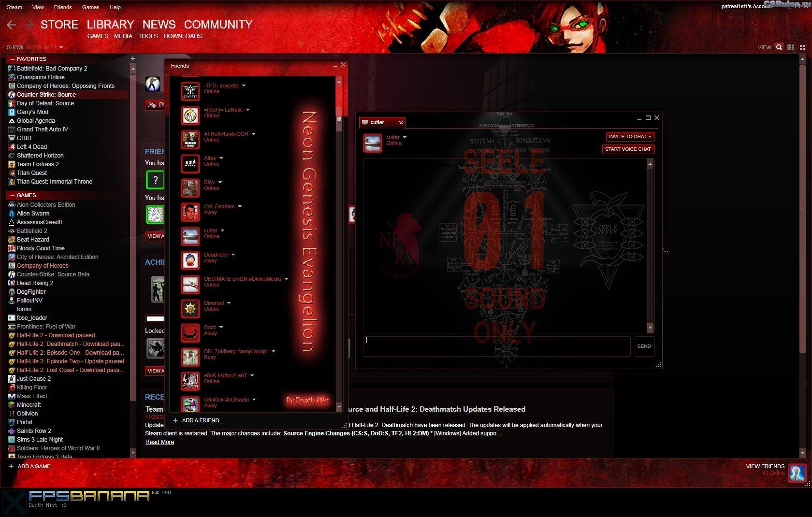Click the friends list scrollbar down arrow
The image size is (812, 517).
(x=339, y=406)
